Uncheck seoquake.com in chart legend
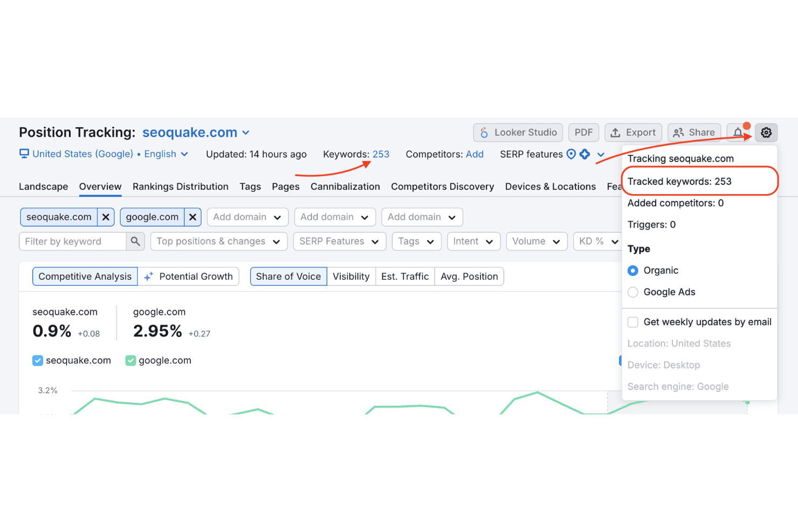The height and width of the screenshot is (532, 798). click(x=38, y=361)
